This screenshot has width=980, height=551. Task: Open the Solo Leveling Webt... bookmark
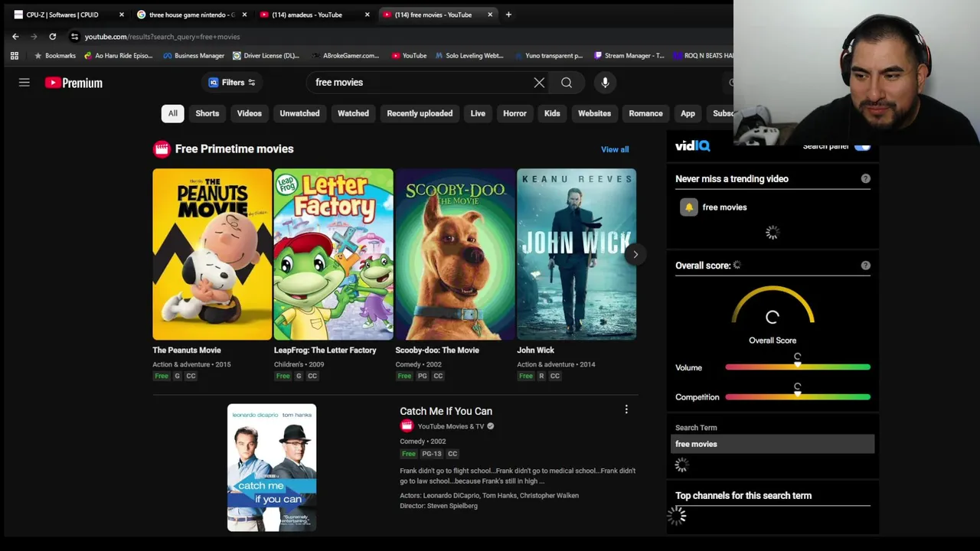pyautogui.click(x=469, y=56)
